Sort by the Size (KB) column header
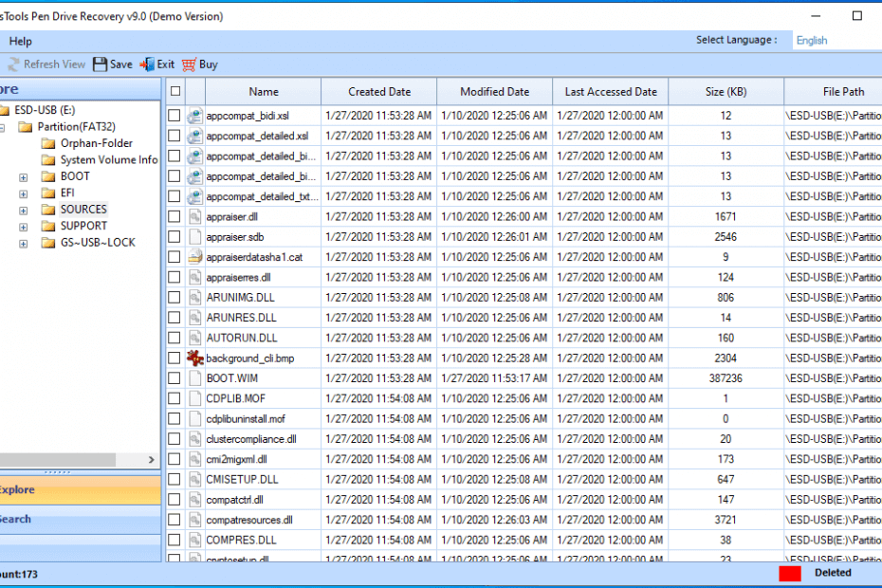The image size is (882, 588). 726,92
